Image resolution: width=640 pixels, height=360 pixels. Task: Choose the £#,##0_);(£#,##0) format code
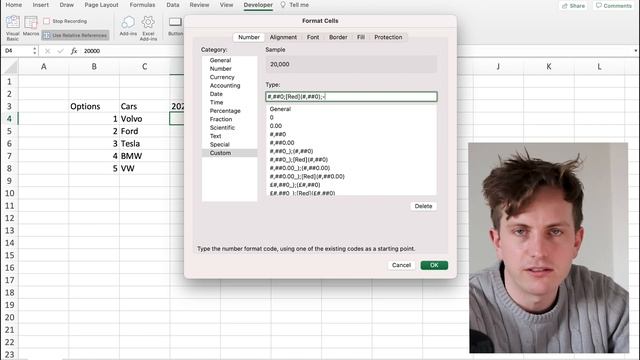pos(351,185)
